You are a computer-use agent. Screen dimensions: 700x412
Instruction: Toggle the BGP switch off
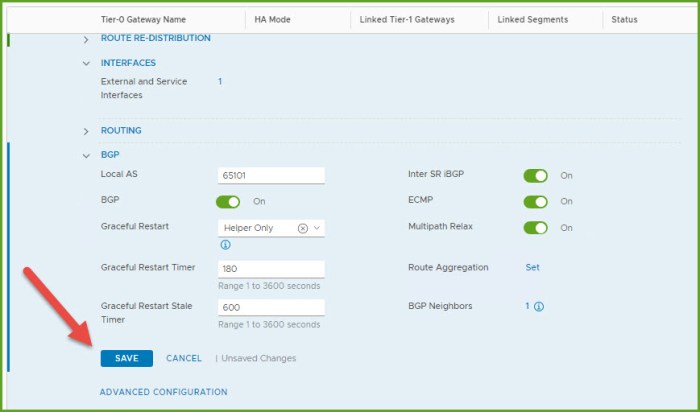click(228, 201)
